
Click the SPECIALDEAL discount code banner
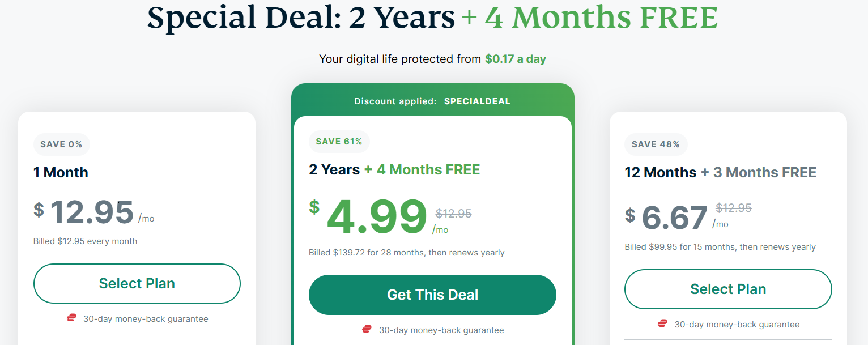pos(432,101)
